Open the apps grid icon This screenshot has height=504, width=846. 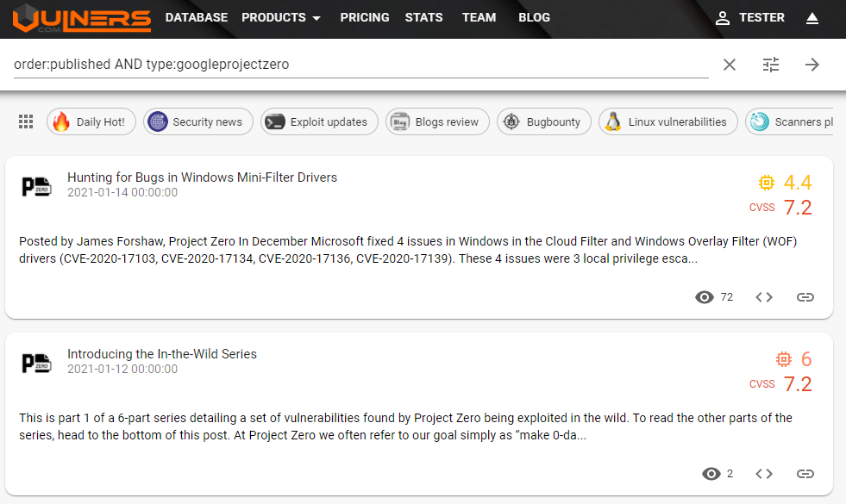pyautogui.click(x=26, y=121)
